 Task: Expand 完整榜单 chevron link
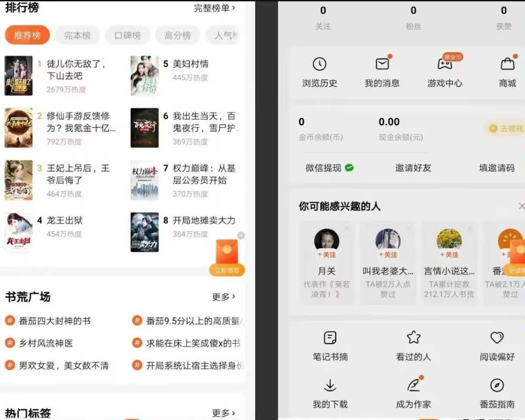(x=215, y=8)
